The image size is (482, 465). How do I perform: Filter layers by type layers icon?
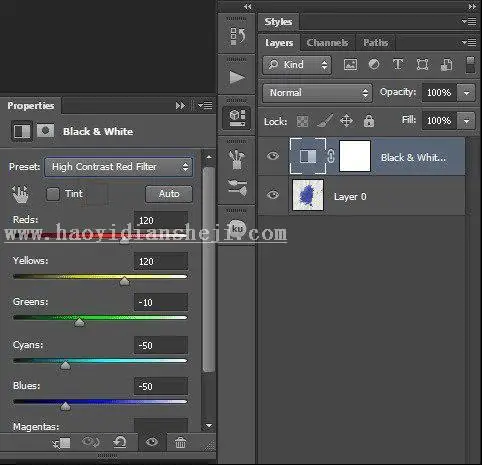(398, 64)
